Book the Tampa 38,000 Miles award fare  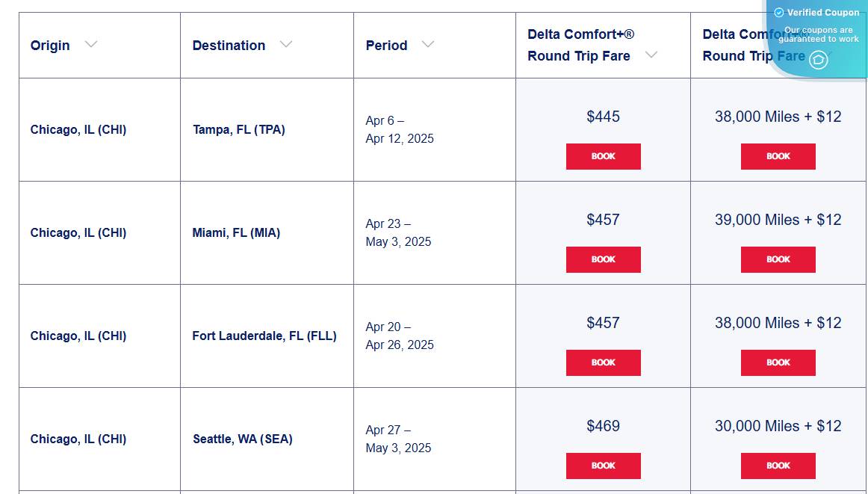click(778, 156)
